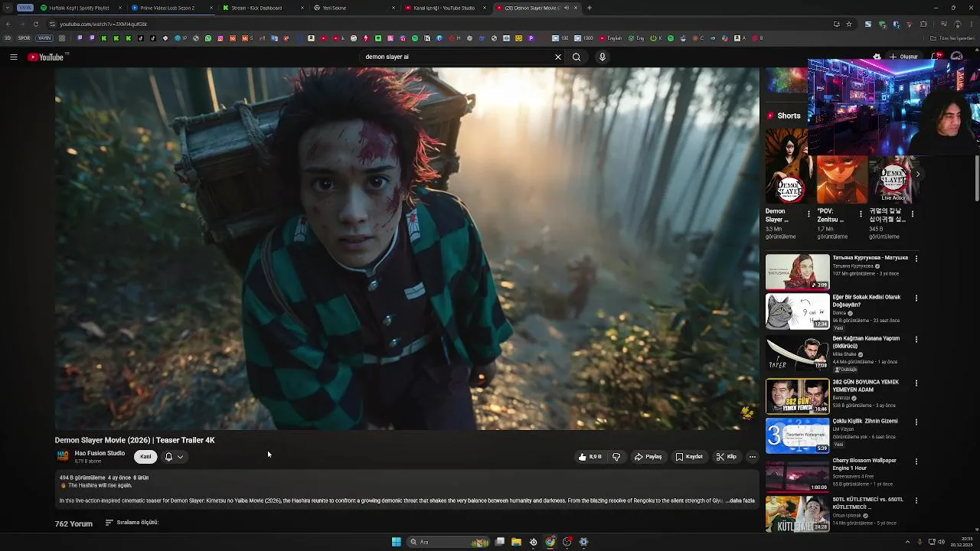Open 'Eğer Bir Sokak Kedisi Olarak Doğsaydın?' video title
Image resolution: width=980 pixels, height=551 pixels.
pos(867,301)
